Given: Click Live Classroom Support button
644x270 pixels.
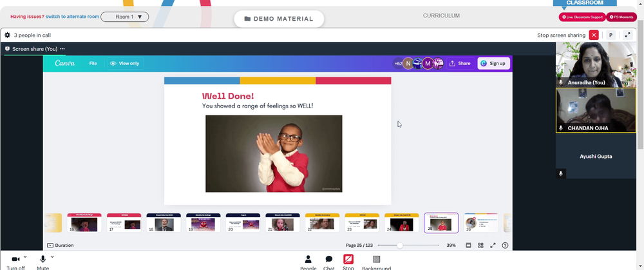Looking at the screenshot, I should click(x=582, y=17).
